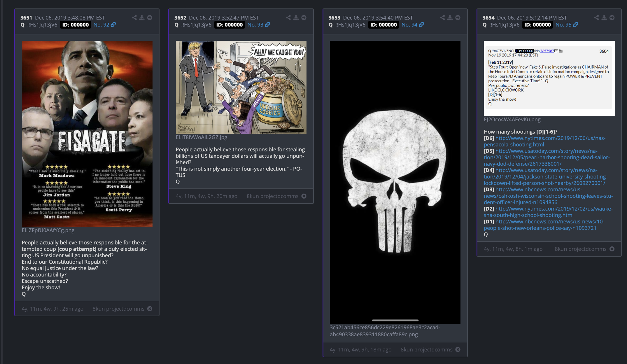Click 8kun projectdcomms source on post 3652
This screenshot has height=364, width=627.
[x=272, y=196]
